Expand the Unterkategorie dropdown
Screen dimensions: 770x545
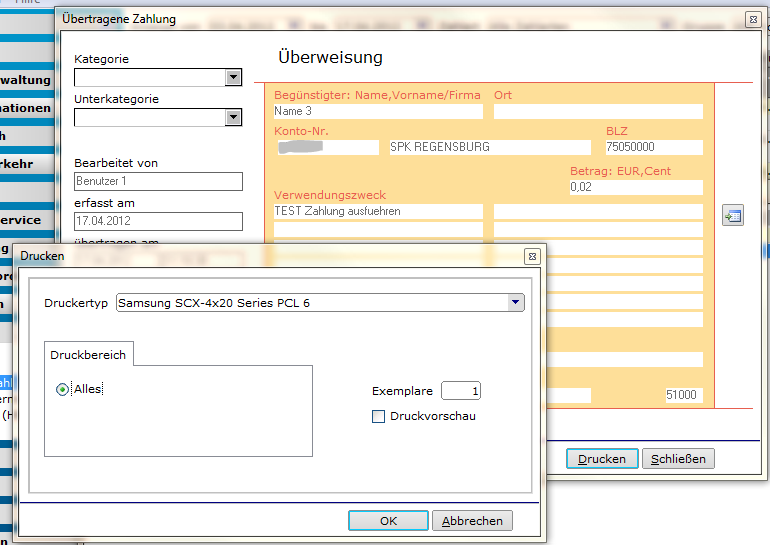click(233, 117)
